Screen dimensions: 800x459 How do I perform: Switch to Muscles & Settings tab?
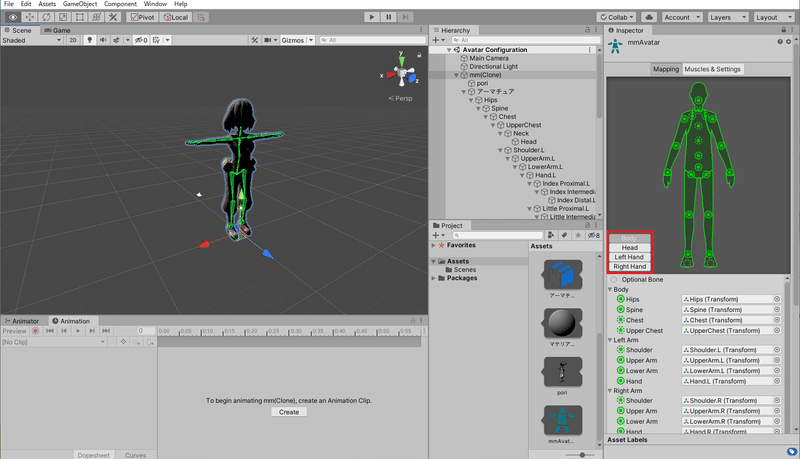pos(712,69)
